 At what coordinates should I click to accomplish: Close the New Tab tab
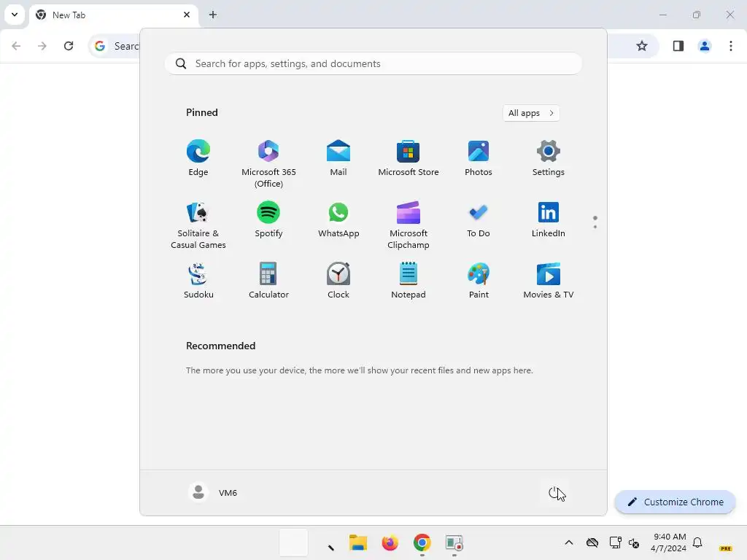[187, 15]
